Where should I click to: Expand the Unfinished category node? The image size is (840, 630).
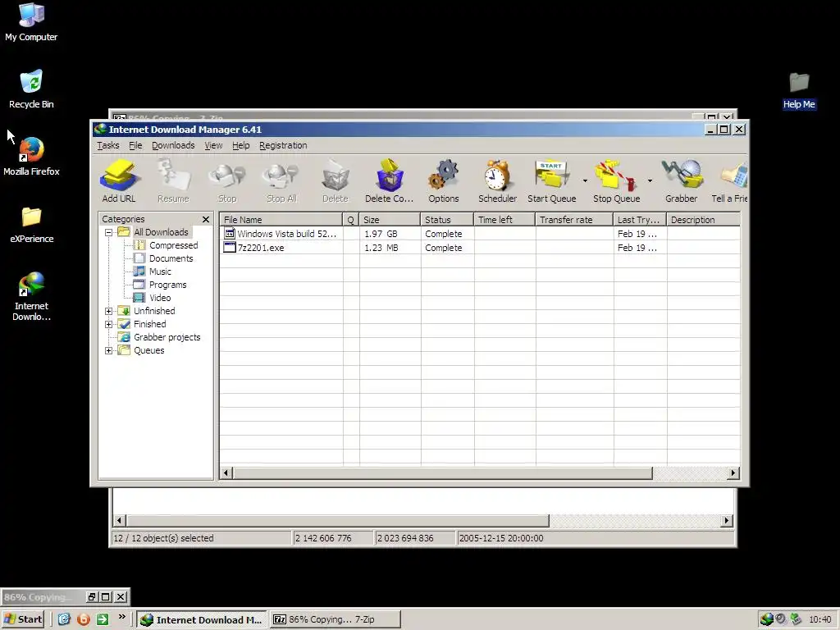coord(109,311)
